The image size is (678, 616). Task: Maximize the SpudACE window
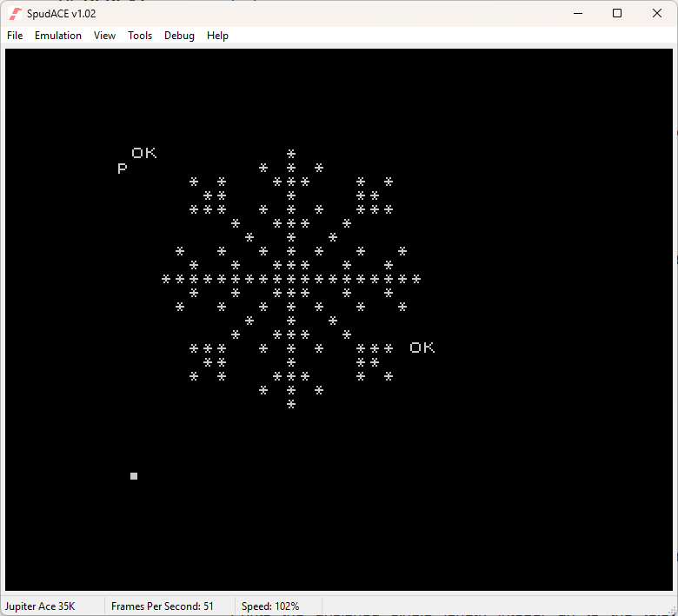click(x=616, y=13)
